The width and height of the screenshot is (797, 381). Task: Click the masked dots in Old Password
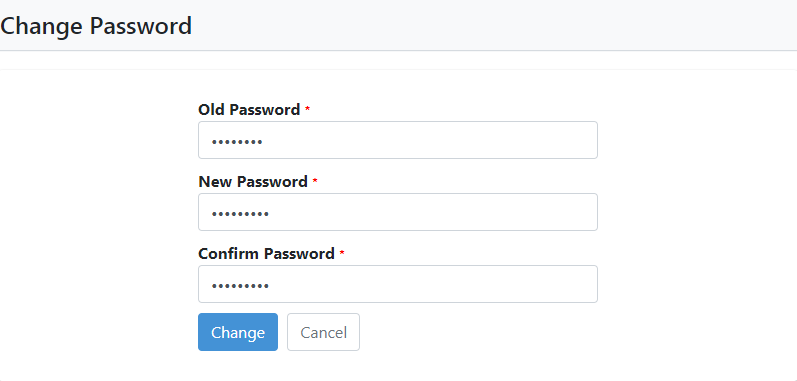tap(237, 142)
